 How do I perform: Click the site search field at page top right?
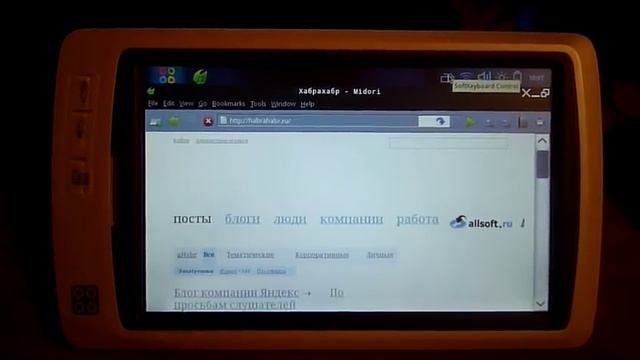[x=448, y=142]
